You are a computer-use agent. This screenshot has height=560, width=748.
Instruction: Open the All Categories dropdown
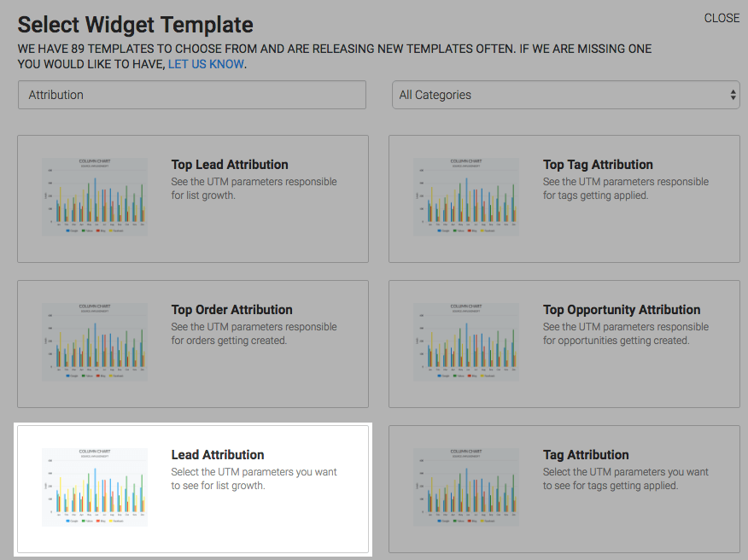click(x=566, y=95)
